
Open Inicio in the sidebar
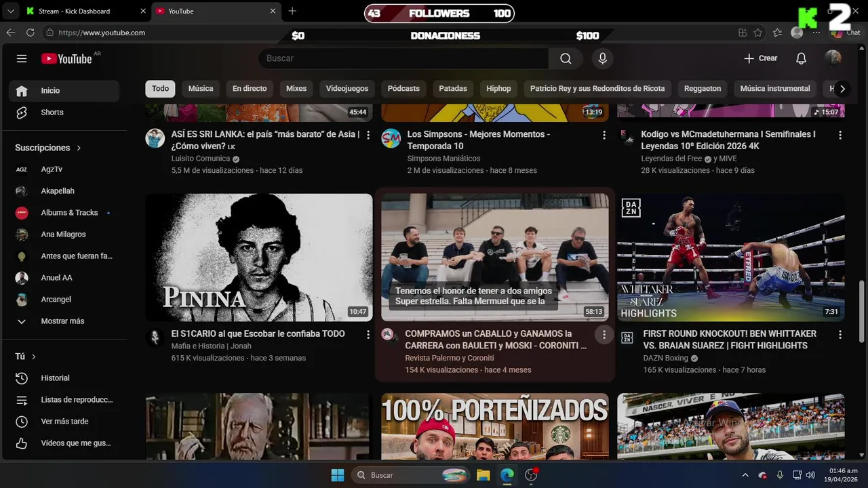point(64,91)
